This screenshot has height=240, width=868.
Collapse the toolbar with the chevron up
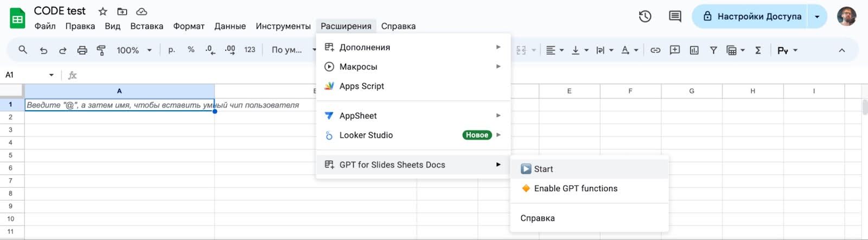coord(841,50)
